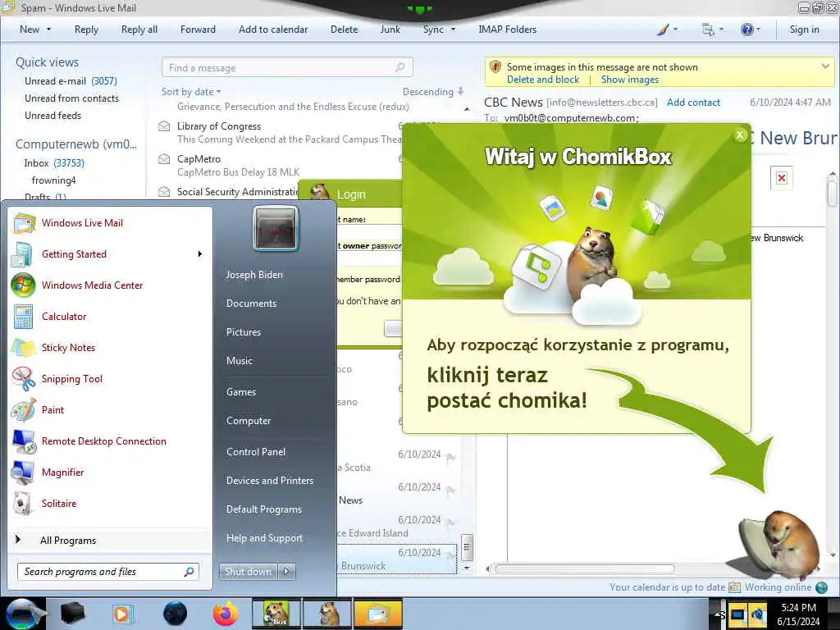840x630 pixels.
Task: Select Unread e-mail quick view
Action: (x=71, y=81)
